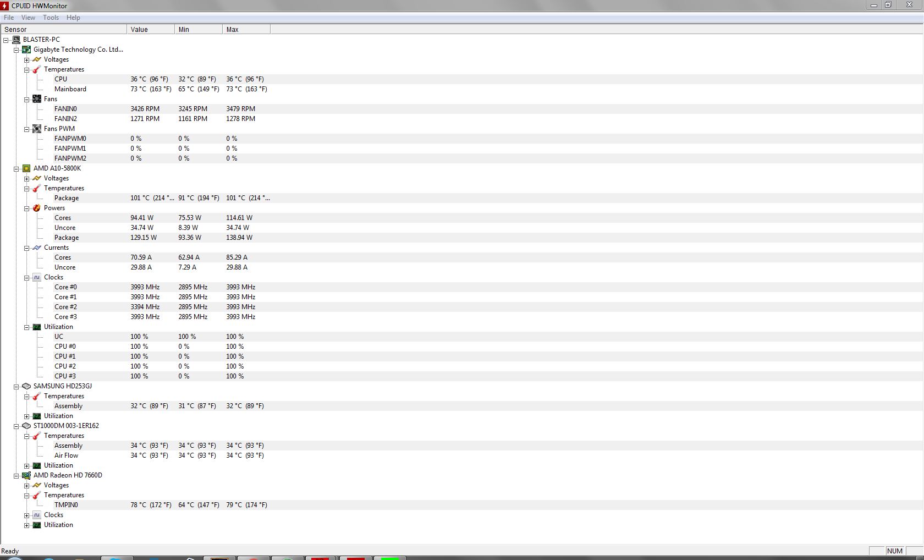The height and width of the screenshot is (560, 924).
Task: Open the Help menu
Action: click(x=73, y=18)
